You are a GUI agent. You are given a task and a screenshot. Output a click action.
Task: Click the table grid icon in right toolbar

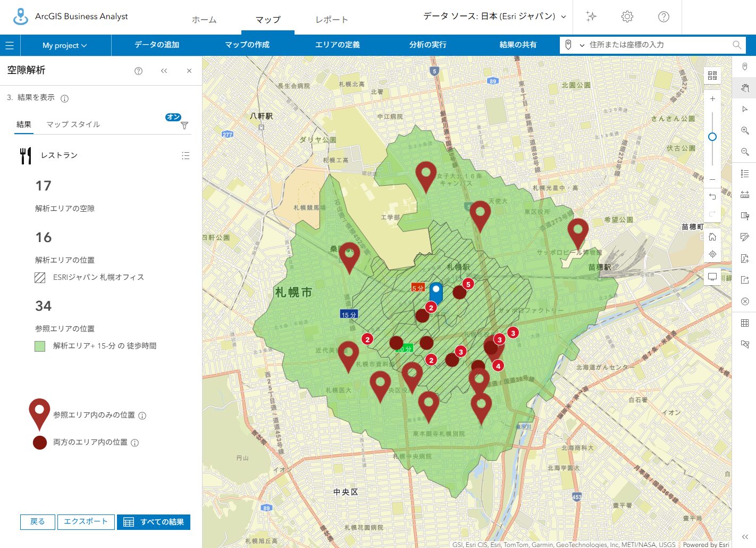tap(745, 323)
